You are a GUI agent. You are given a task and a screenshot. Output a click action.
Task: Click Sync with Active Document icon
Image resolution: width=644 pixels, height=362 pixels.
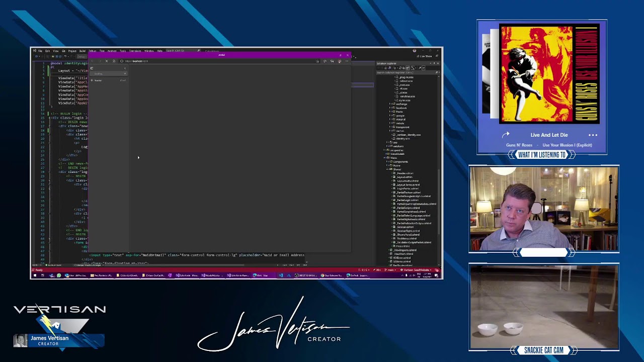400,68
